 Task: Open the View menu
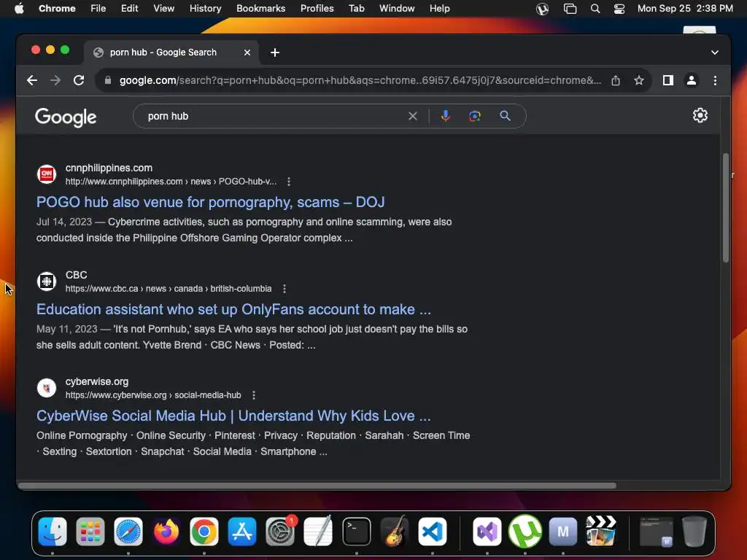click(163, 9)
